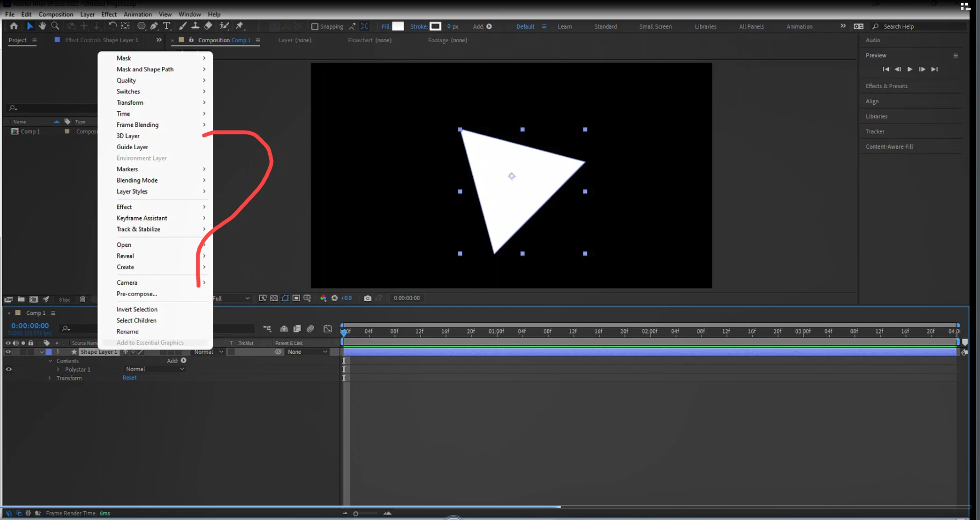Open the Fill color swatch

coord(398,26)
